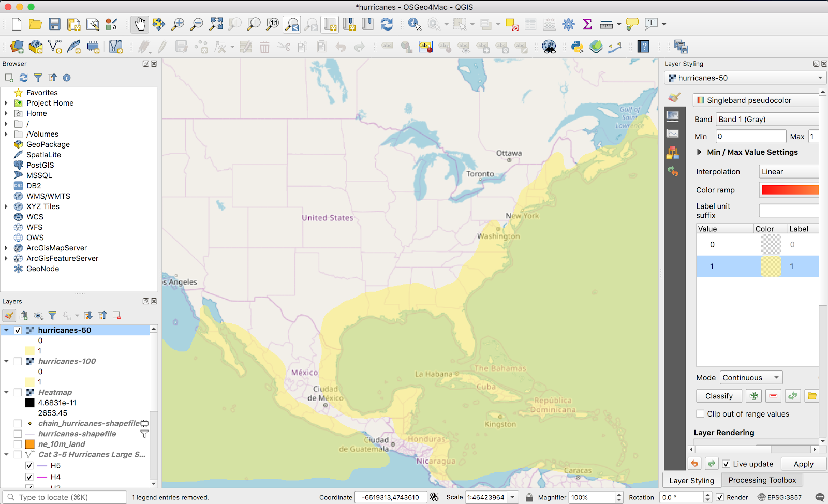Click the Classify button
Screen dimensions: 828x504
click(x=719, y=396)
